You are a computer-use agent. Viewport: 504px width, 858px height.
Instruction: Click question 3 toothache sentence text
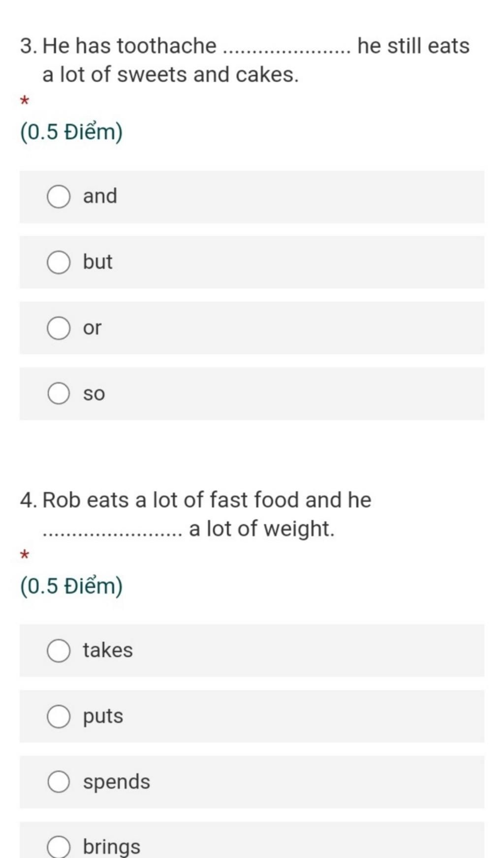(245, 60)
